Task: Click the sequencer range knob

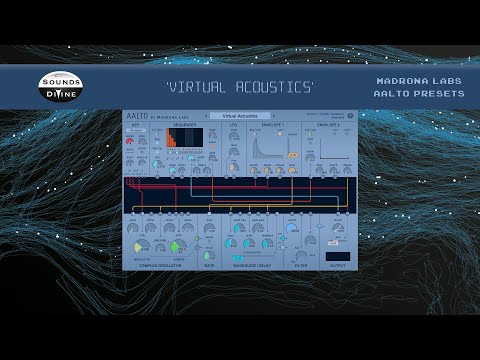Action: tap(212, 135)
